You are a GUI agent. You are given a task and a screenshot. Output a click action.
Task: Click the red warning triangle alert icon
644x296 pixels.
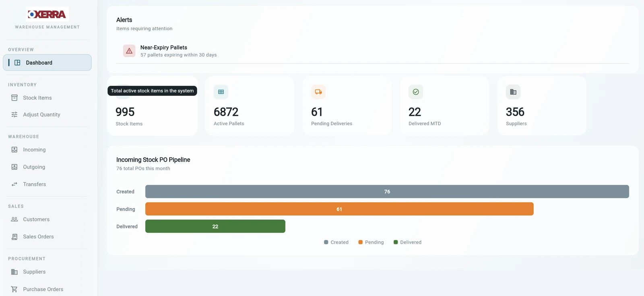click(129, 51)
